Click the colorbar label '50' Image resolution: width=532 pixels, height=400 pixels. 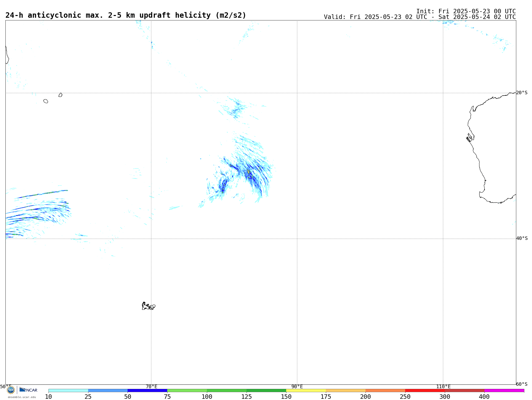click(128, 397)
